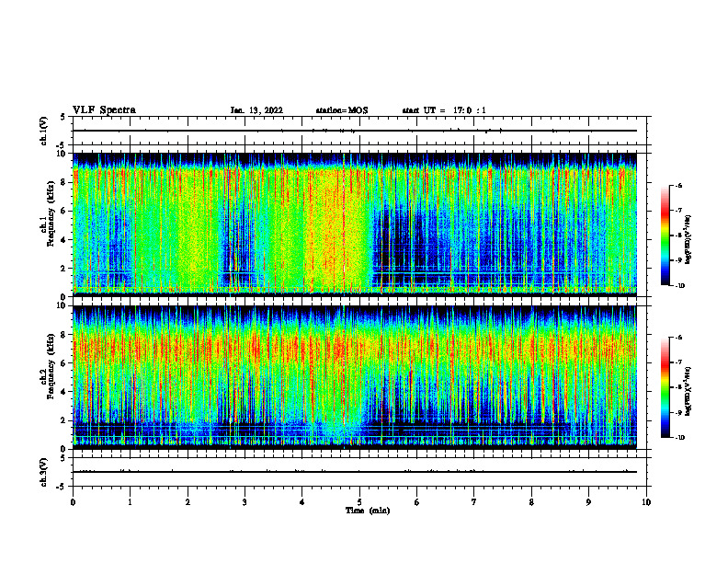Select the "Jan. 13, 2022" date text
Image resolution: width=728 pixels, height=563 pixels.
click(x=256, y=110)
